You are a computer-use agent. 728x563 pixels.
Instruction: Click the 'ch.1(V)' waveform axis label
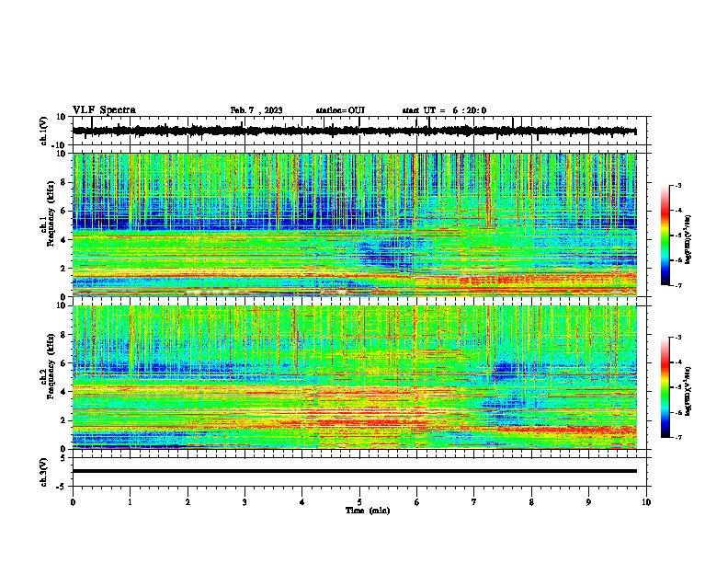tap(44, 131)
